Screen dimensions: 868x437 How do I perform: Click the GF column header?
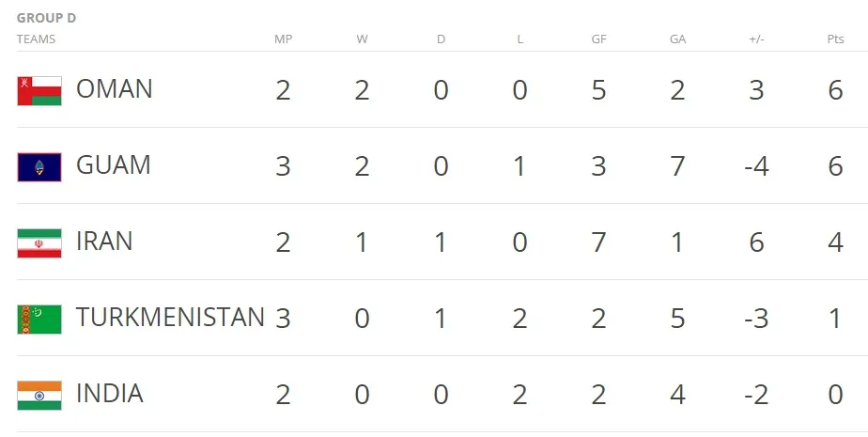(x=598, y=39)
